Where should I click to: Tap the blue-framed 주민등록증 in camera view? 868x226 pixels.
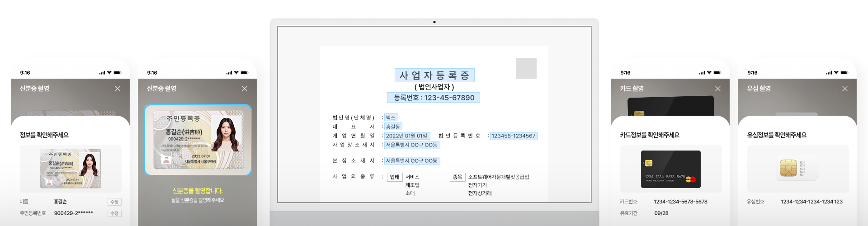click(198, 140)
